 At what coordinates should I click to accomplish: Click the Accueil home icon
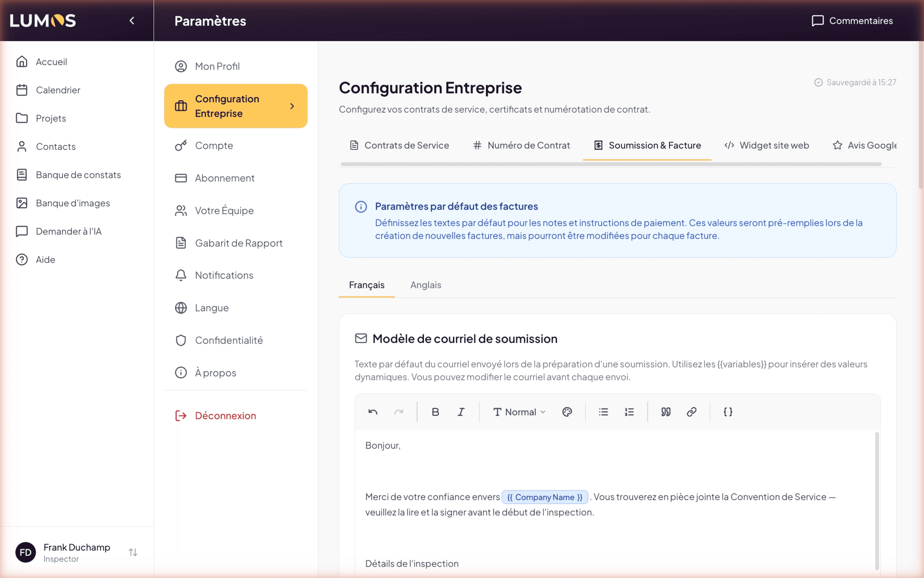click(22, 62)
